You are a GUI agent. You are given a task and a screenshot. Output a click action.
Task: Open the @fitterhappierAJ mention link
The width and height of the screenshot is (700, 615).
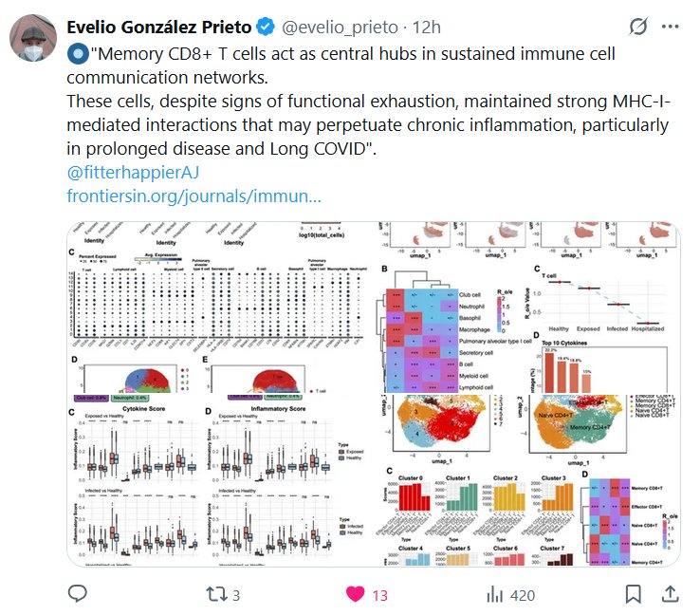coord(131,174)
